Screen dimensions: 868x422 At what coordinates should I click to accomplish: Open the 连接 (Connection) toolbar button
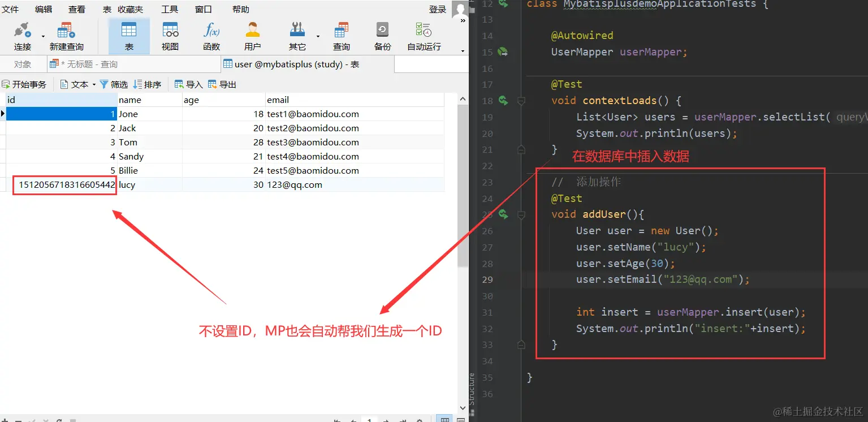pyautogui.click(x=23, y=36)
